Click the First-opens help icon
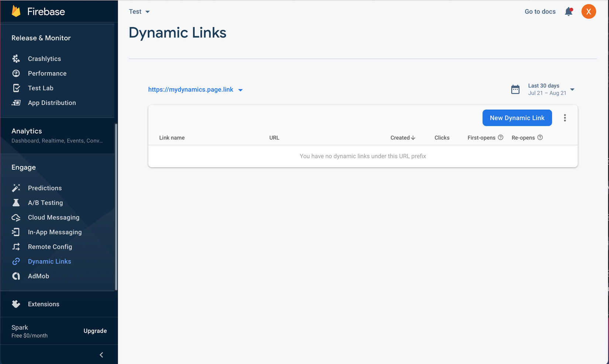 point(500,138)
